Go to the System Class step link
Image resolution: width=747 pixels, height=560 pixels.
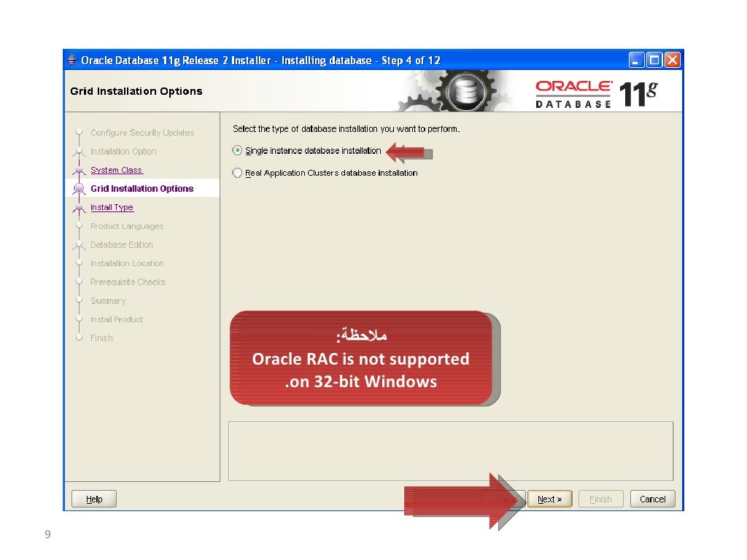(x=117, y=170)
